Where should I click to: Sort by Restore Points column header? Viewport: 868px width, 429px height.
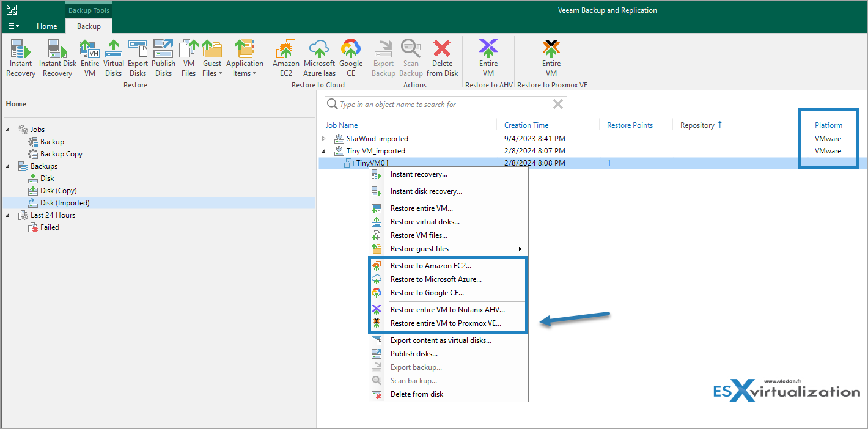(630, 125)
